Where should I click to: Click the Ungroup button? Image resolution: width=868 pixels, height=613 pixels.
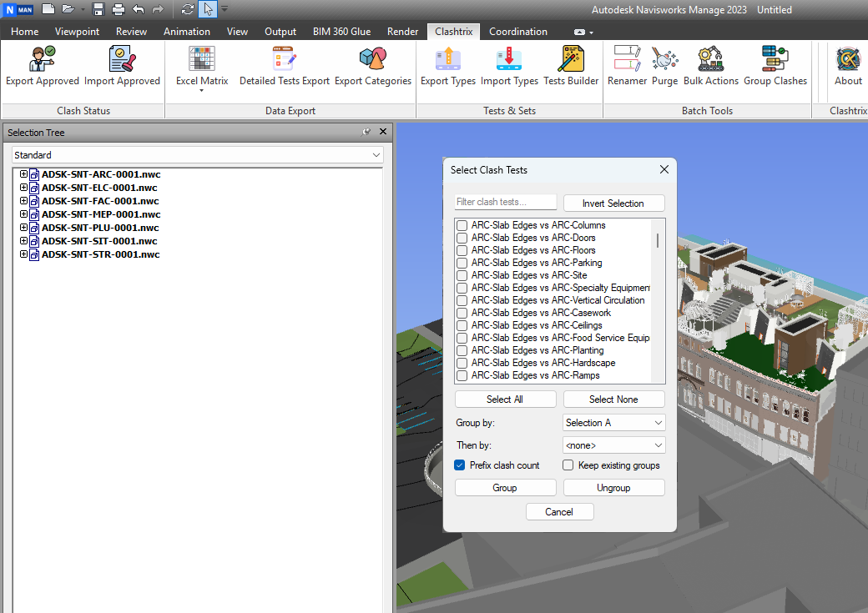point(614,488)
